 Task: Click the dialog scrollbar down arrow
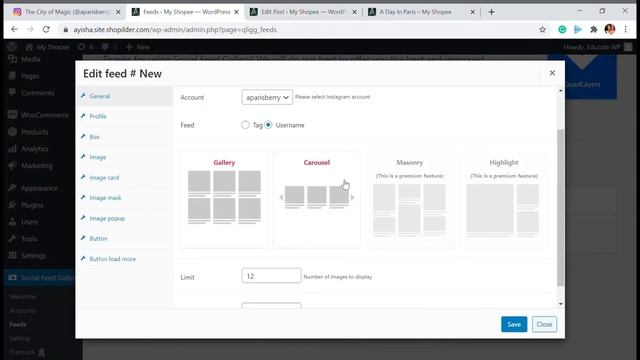click(560, 304)
